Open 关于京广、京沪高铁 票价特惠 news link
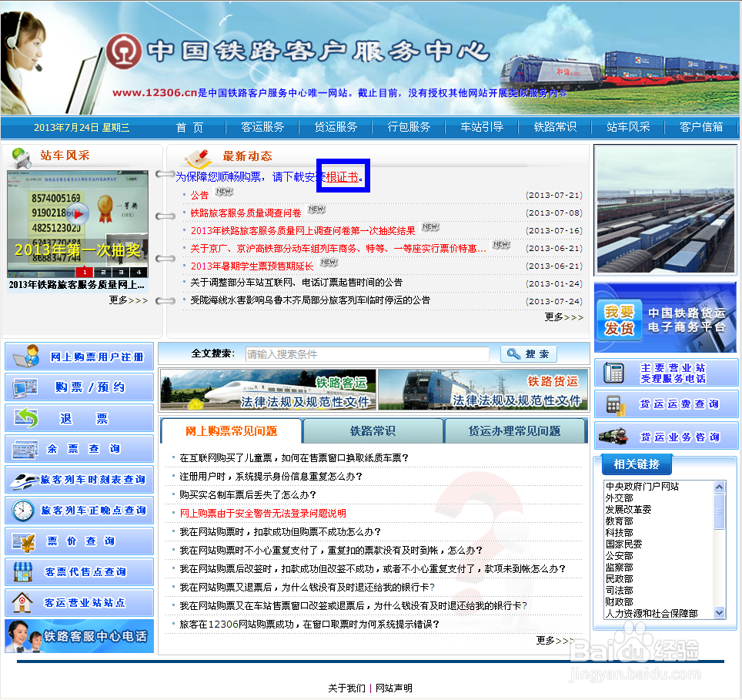The image size is (742, 700). [338, 249]
